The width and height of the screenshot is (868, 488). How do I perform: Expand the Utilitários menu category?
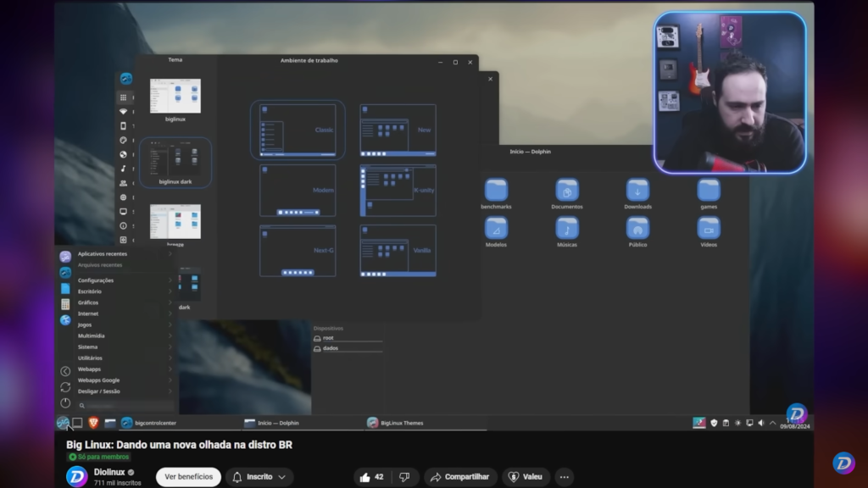coord(125,358)
